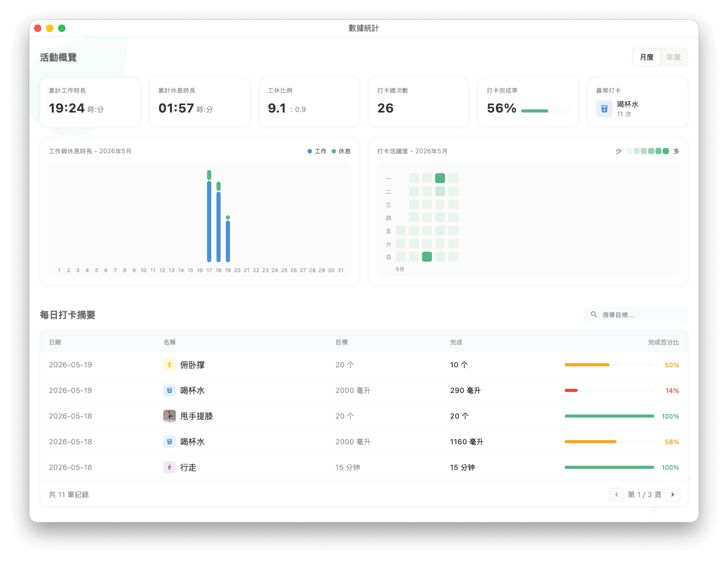Select the 甩手提膝 name text

197,416
